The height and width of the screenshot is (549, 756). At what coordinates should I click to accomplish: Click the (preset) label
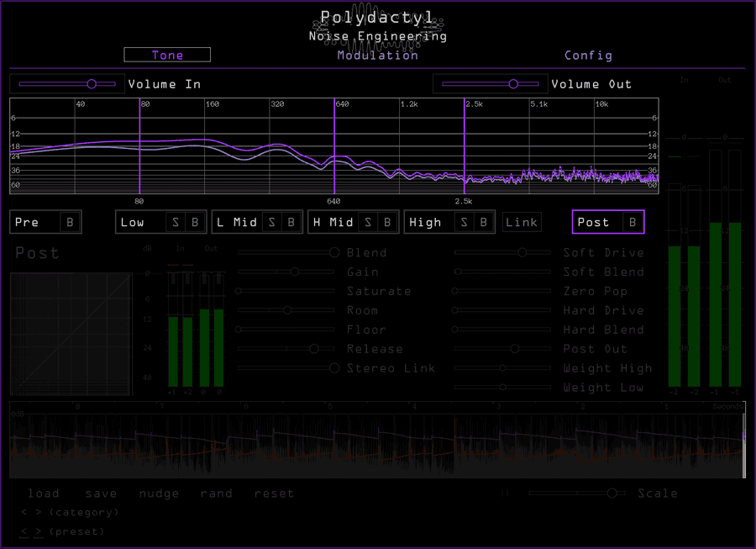(x=76, y=531)
